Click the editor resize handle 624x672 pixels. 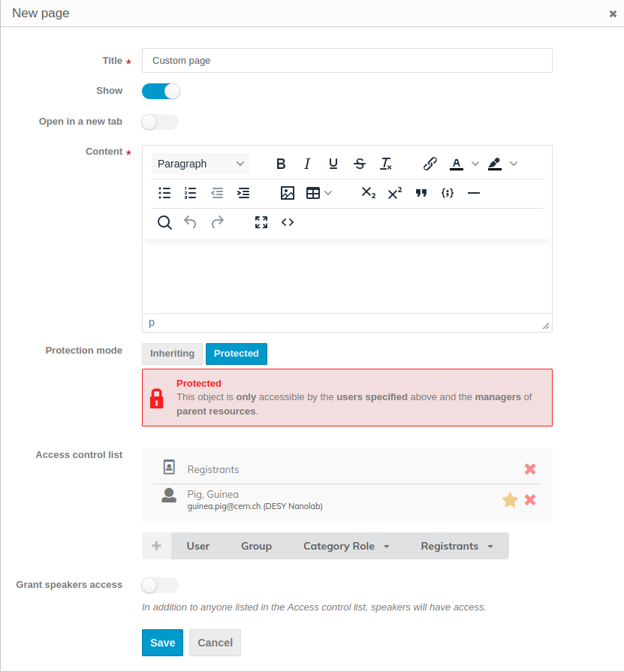[546, 326]
